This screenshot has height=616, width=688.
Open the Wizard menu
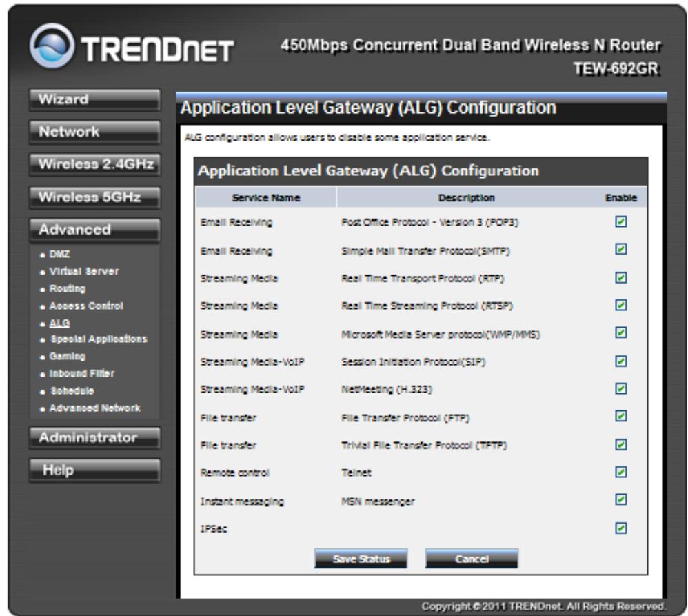(x=94, y=99)
